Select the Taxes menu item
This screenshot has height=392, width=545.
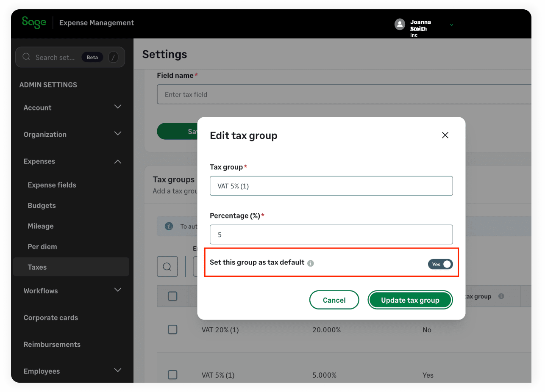click(71, 267)
